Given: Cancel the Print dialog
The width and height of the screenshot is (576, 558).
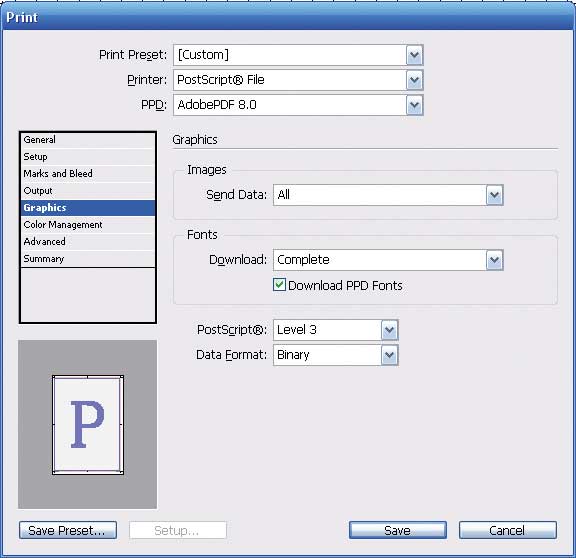Looking at the screenshot, I should tap(508, 530).
